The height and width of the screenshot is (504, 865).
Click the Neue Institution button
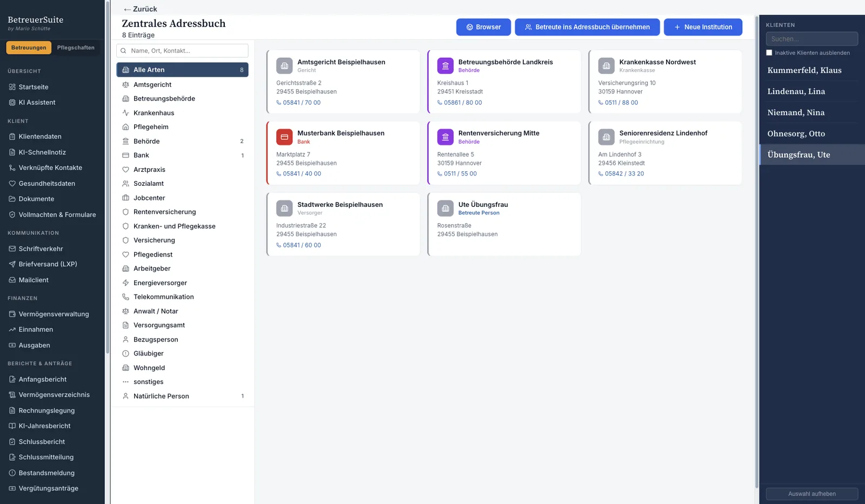[x=703, y=27]
